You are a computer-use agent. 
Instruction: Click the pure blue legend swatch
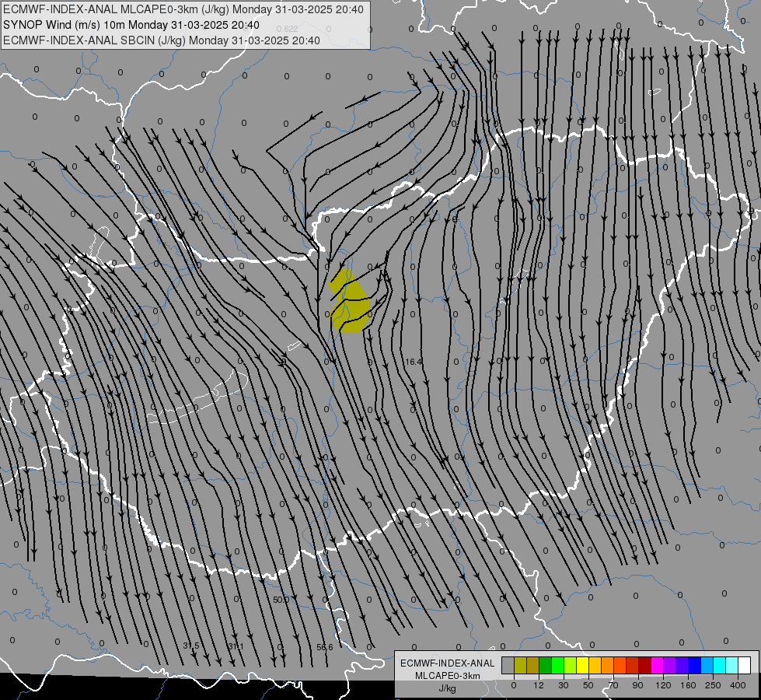click(694, 665)
